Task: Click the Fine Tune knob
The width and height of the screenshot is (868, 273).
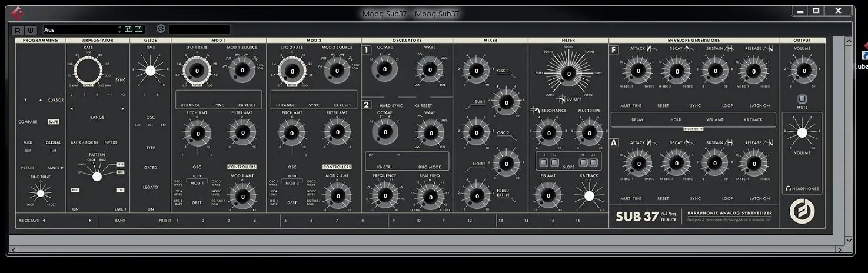Action: click(40, 193)
